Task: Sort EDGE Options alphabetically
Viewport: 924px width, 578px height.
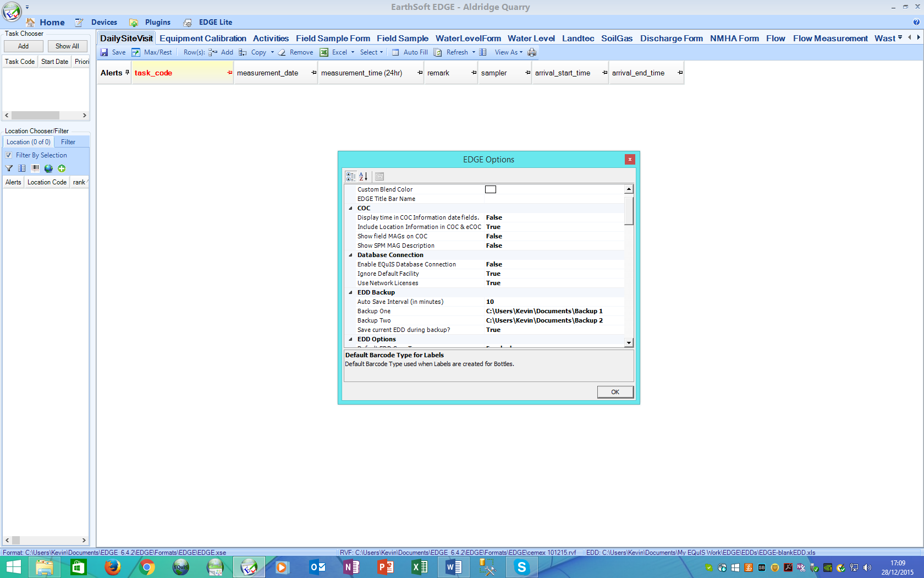Action: [363, 176]
